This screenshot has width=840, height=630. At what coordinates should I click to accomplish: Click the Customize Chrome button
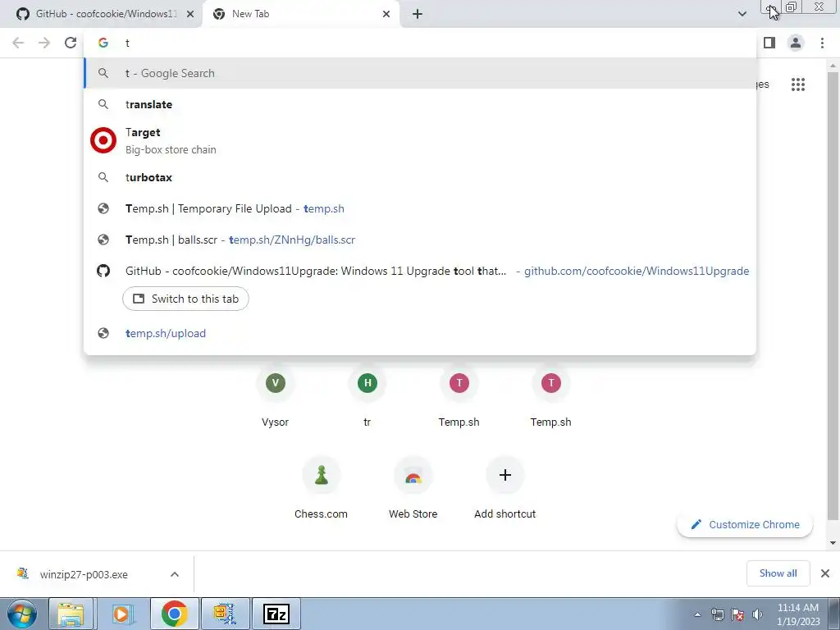(745, 524)
